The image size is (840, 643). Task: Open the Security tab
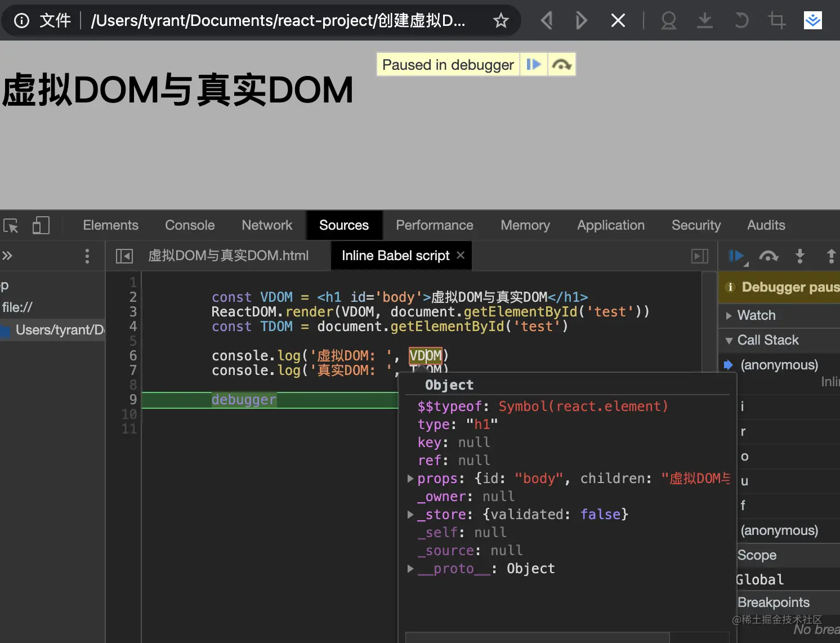(696, 225)
